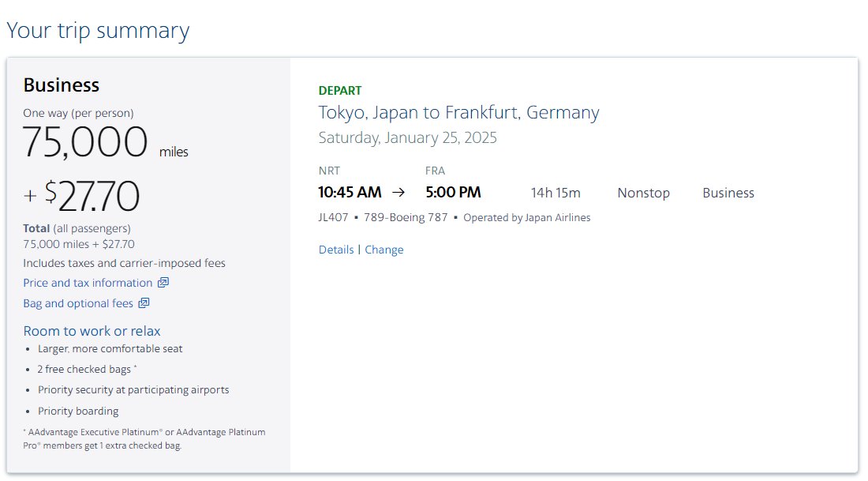The image size is (868, 481).
Task: Click the arrow between departure and arrival times
Action: [x=398, y=192]
